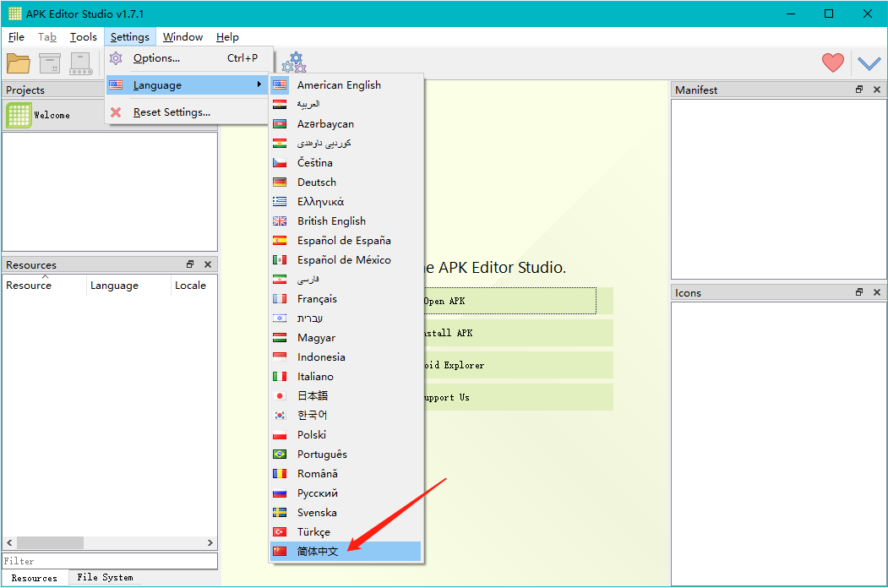Select Čeština language
The height and width of the screenshot is (588, 888).
point(346,162)
